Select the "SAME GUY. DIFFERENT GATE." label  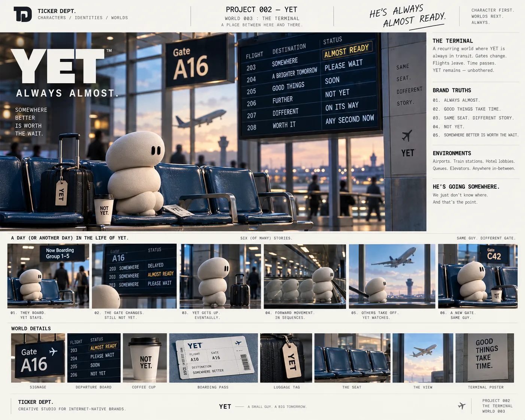pos(486,238)
